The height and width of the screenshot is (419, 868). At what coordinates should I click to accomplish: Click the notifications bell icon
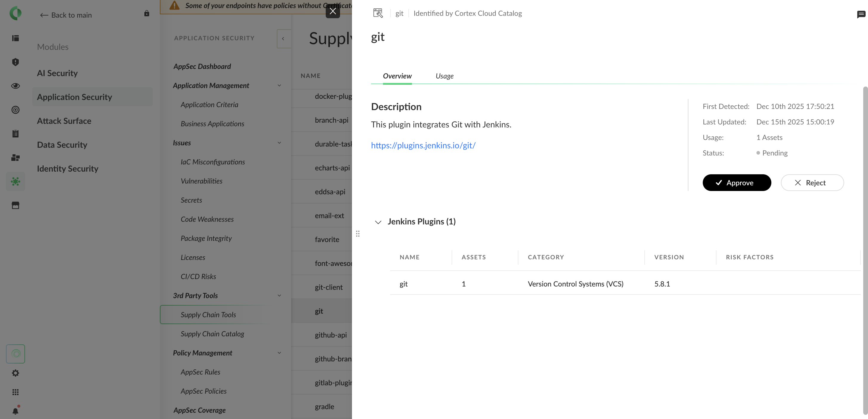click(x=16, y=411)
